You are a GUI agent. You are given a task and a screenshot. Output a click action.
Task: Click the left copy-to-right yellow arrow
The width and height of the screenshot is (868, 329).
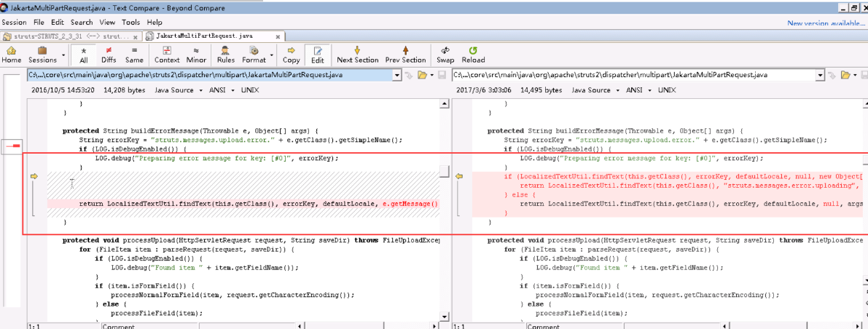point(34,176)
